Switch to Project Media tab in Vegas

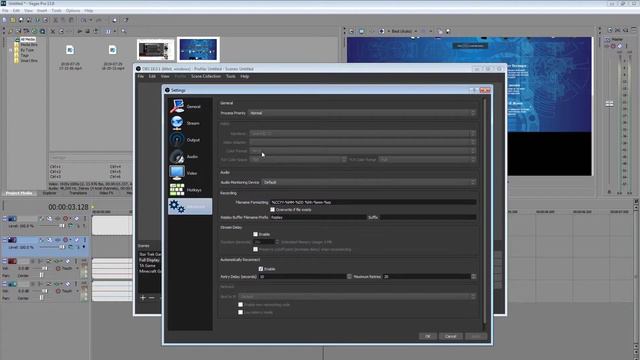[19, 193]
